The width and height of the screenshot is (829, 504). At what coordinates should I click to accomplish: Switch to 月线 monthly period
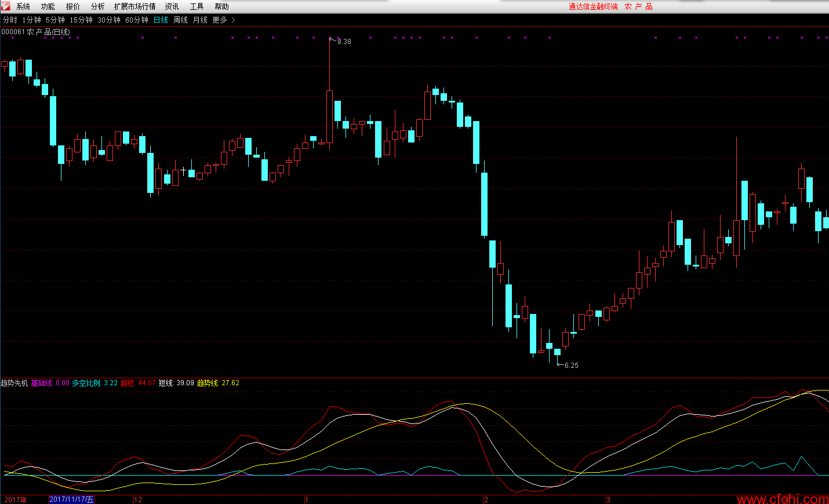tap(200, 20)
